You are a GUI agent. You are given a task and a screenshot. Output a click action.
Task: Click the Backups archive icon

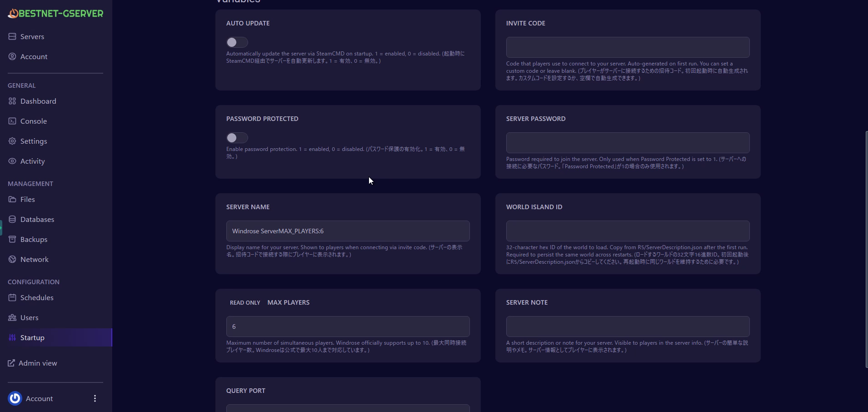click(x=12, y=239)
